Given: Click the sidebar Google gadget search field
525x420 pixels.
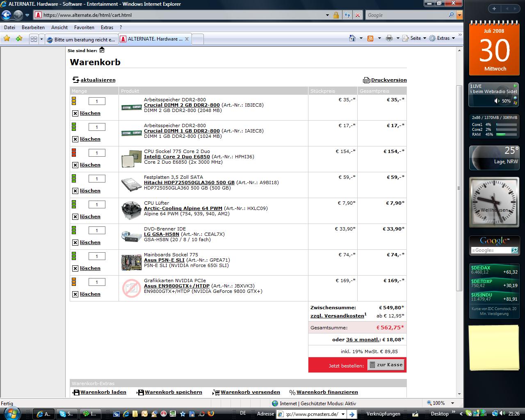Looking at the screenshot, I should (491, 250).
